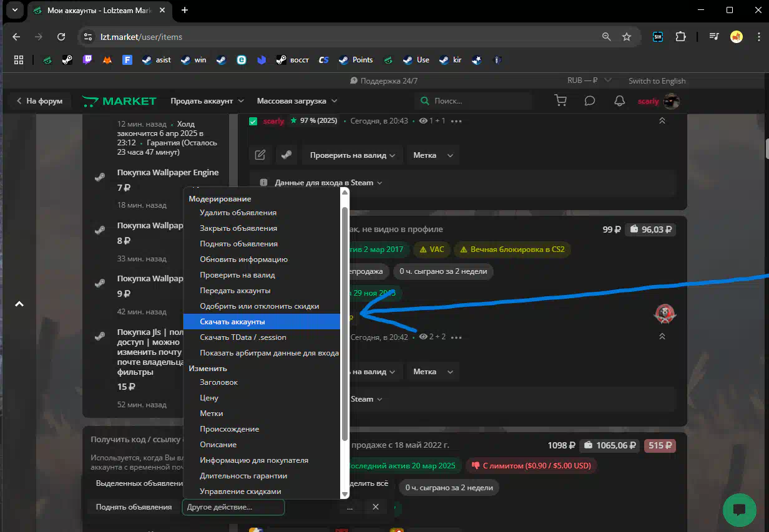Open the 'Метка' dropdown on first listing
Screen dimensions: 769x532
433,155
